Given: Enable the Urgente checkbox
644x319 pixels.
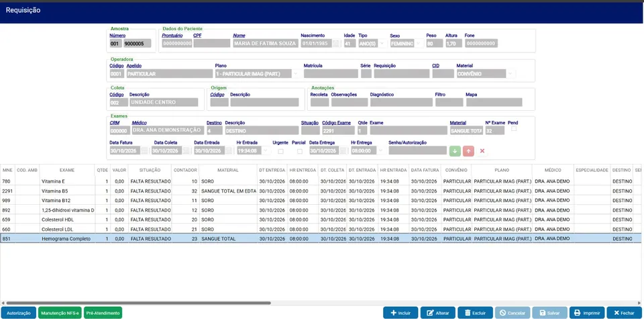Looking at the screenshot, I should tap(280, 151).
